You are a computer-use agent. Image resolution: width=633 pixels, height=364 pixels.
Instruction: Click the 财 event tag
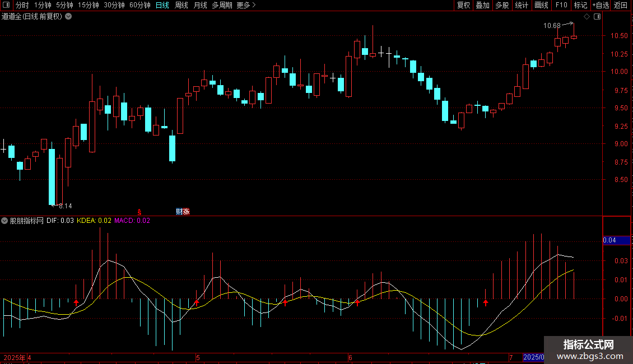[x=179, y=212]
